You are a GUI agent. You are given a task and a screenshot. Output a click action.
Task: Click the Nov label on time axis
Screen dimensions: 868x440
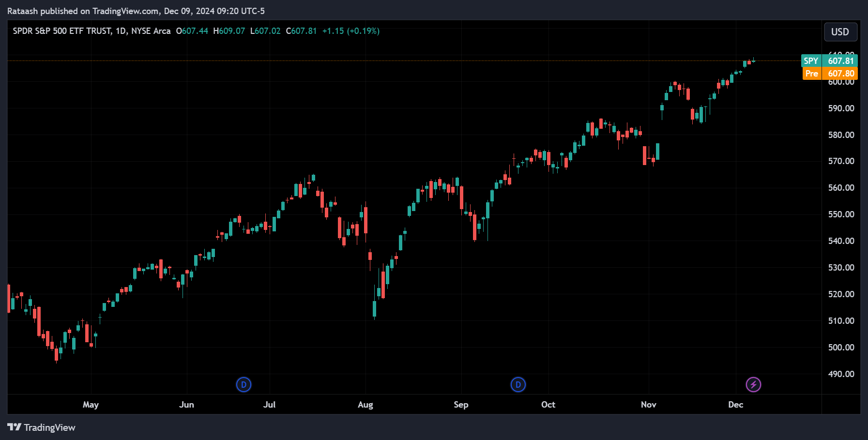click(x=649, y=405)
